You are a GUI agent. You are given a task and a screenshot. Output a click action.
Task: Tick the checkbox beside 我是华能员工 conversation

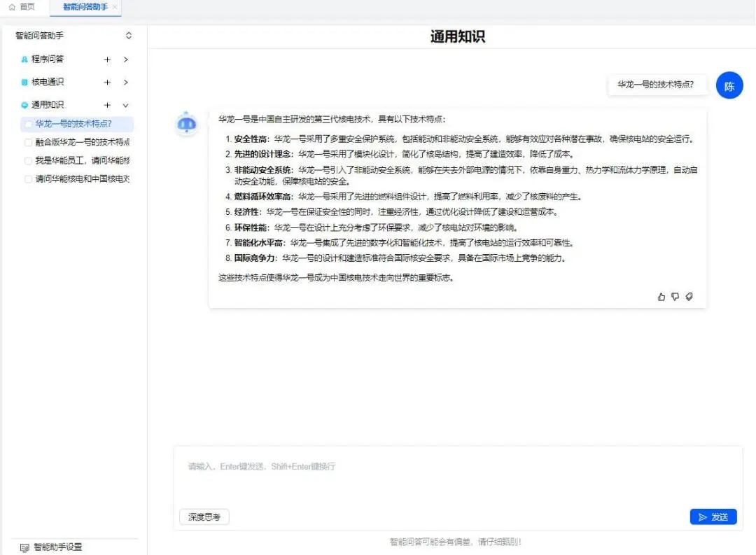pos(28,161)
